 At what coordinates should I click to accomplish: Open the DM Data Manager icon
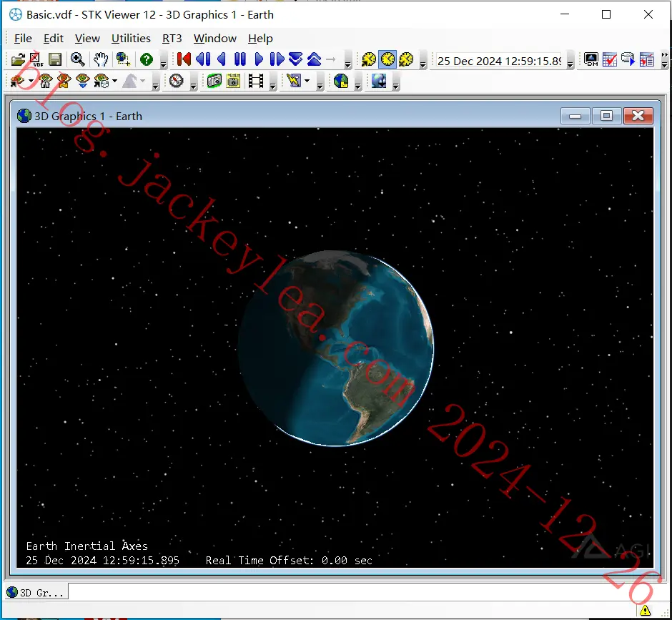[591, 59]
